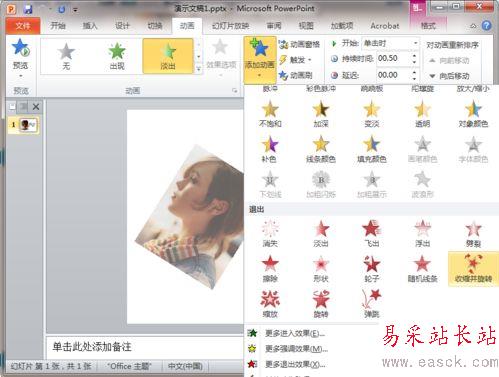Click 中文(中国) language in status bar
Viewport: 499px width, 377px height.
[x=185, y=366]
